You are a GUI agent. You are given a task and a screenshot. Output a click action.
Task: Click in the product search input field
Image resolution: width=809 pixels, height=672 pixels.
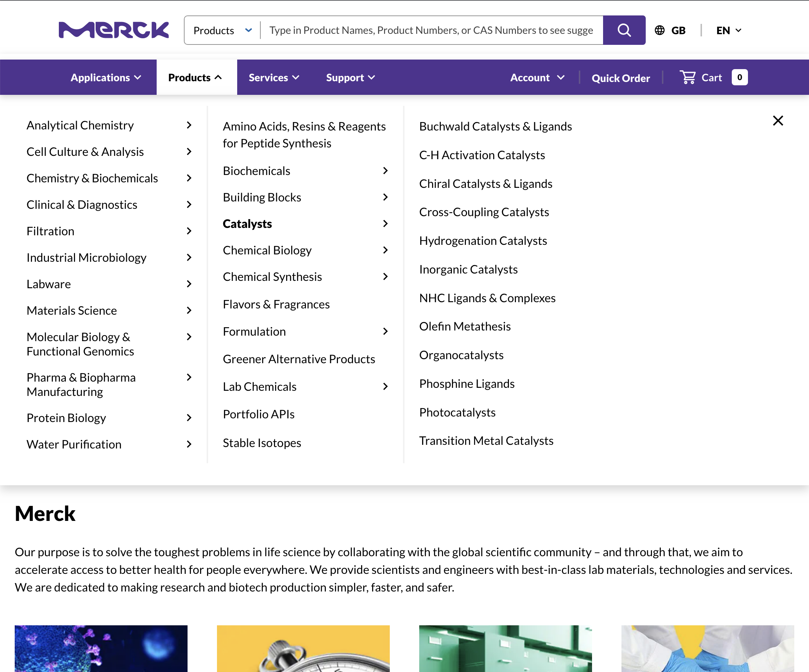coord(431,30)
